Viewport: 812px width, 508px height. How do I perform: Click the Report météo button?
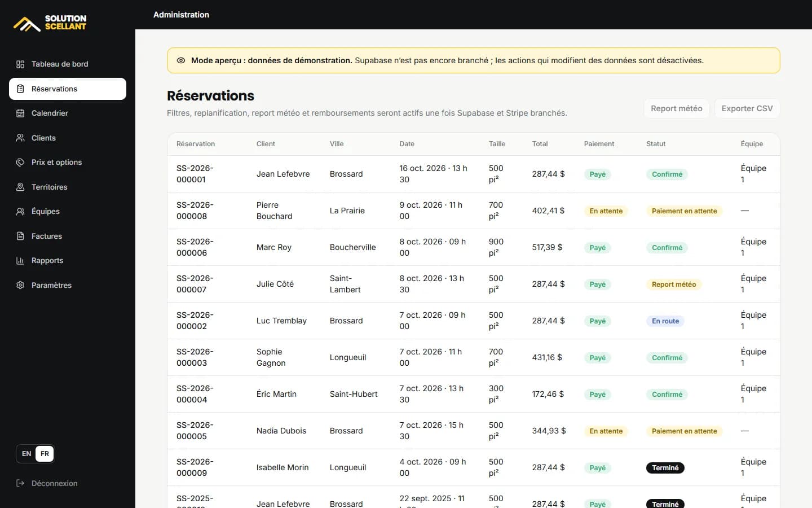[x=677, y=108]
